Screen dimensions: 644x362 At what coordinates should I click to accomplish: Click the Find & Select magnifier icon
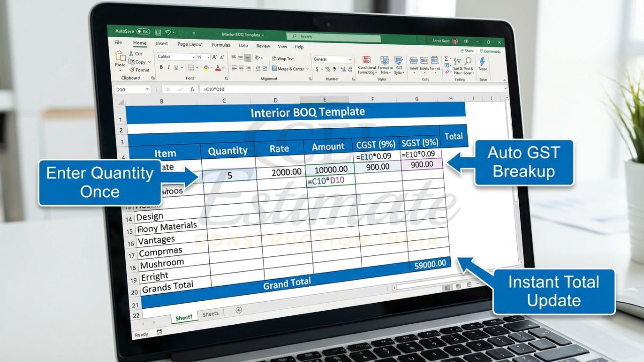tap(468, 60)
